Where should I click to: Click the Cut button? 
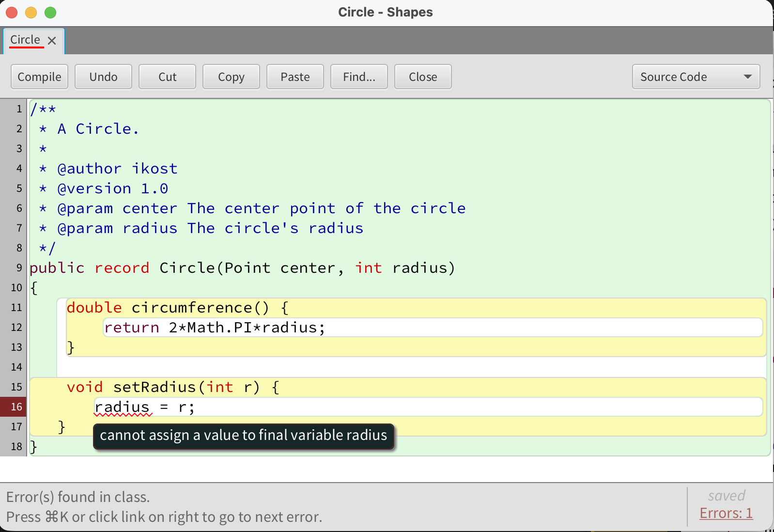(167, 77)
